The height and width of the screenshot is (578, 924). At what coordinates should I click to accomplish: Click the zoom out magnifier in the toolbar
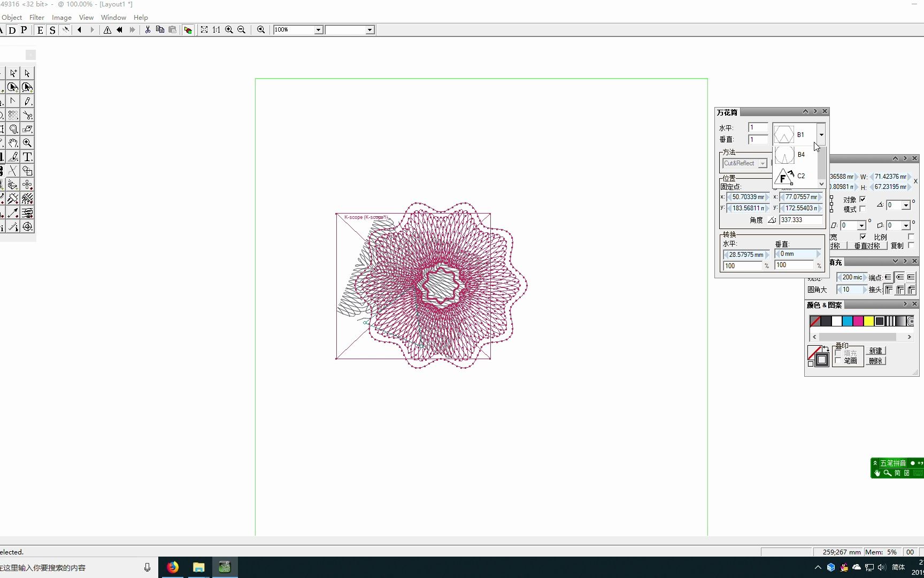point(241,30)
